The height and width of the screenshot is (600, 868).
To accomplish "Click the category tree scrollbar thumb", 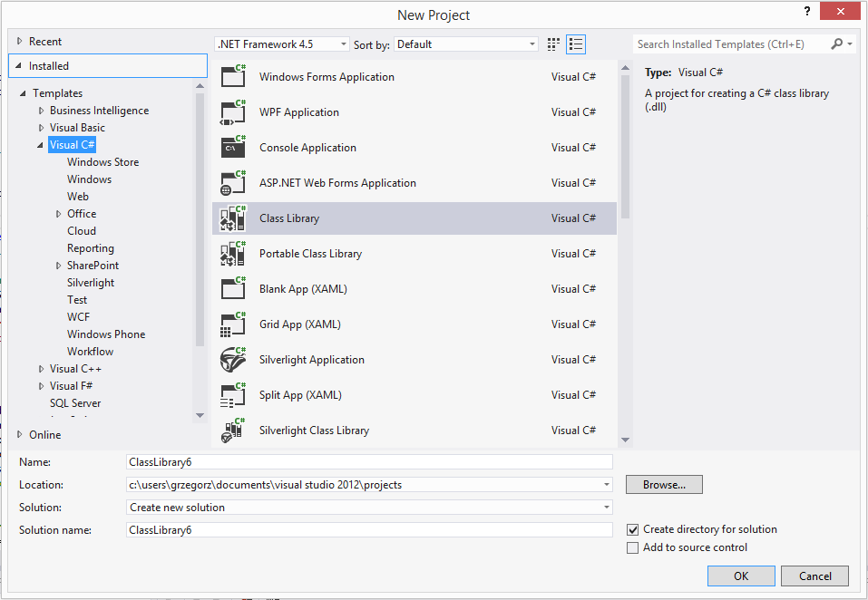I will (200, 219).
